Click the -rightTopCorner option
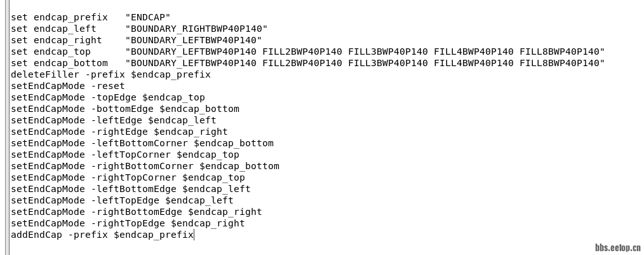The image size is (644, 255). (133, 178)
